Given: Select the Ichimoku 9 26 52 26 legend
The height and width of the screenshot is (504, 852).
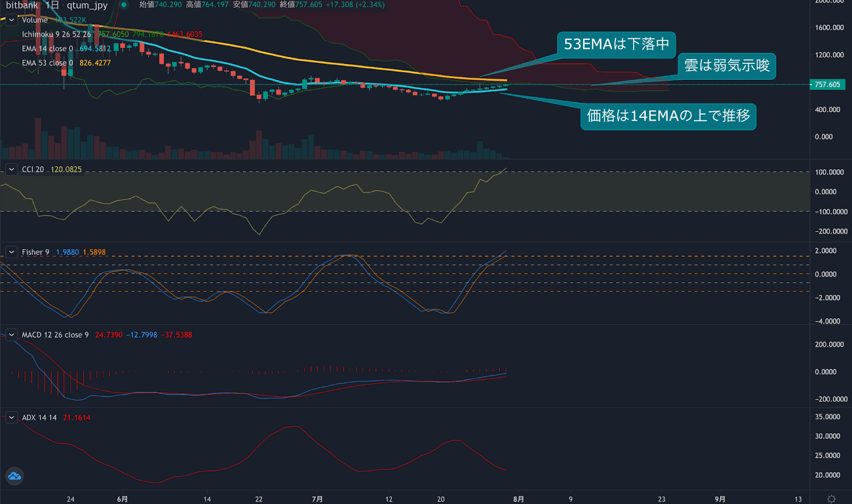Looking at the screenshot, I should (x=56, y=34).
